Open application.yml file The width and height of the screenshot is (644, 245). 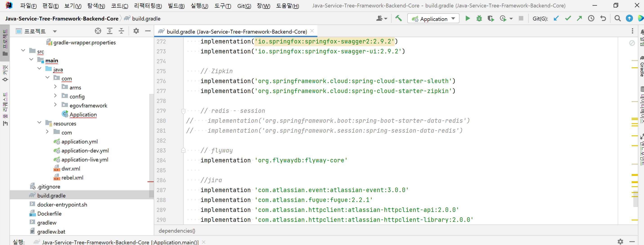(x=80, y=142)
